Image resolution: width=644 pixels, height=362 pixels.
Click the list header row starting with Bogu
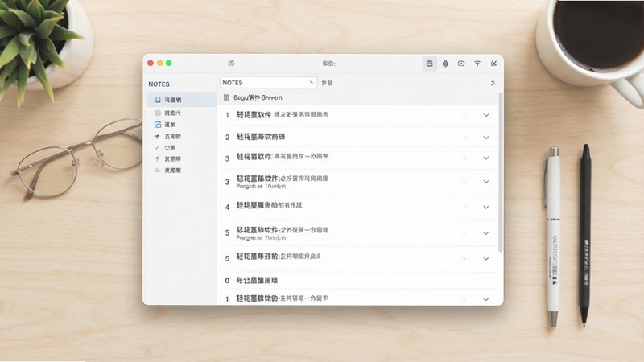[x=357, y=97]
